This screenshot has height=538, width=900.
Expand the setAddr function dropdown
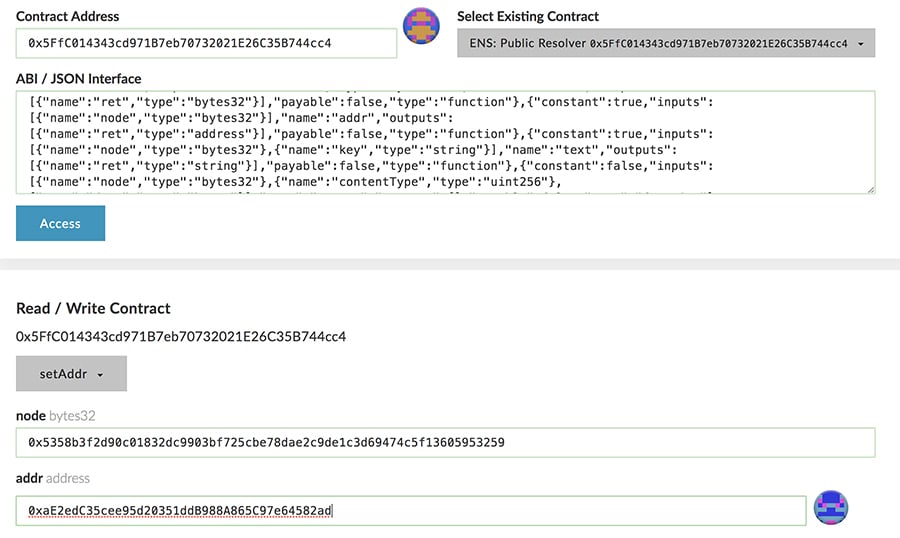[70, 374]
